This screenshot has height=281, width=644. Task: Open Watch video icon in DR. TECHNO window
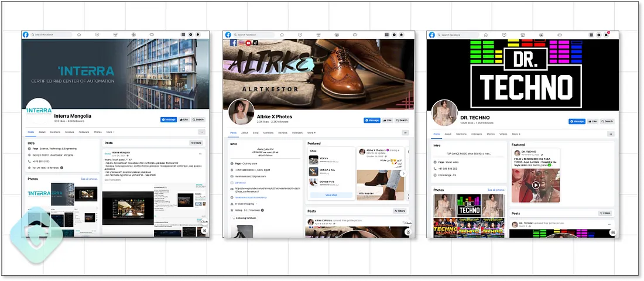pos(503,35)
